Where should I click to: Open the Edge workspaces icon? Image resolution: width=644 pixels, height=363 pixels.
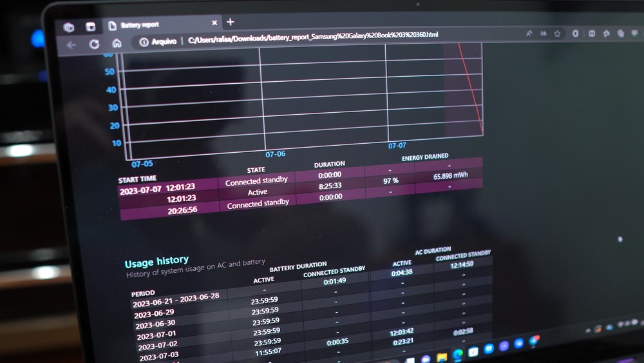69,27
